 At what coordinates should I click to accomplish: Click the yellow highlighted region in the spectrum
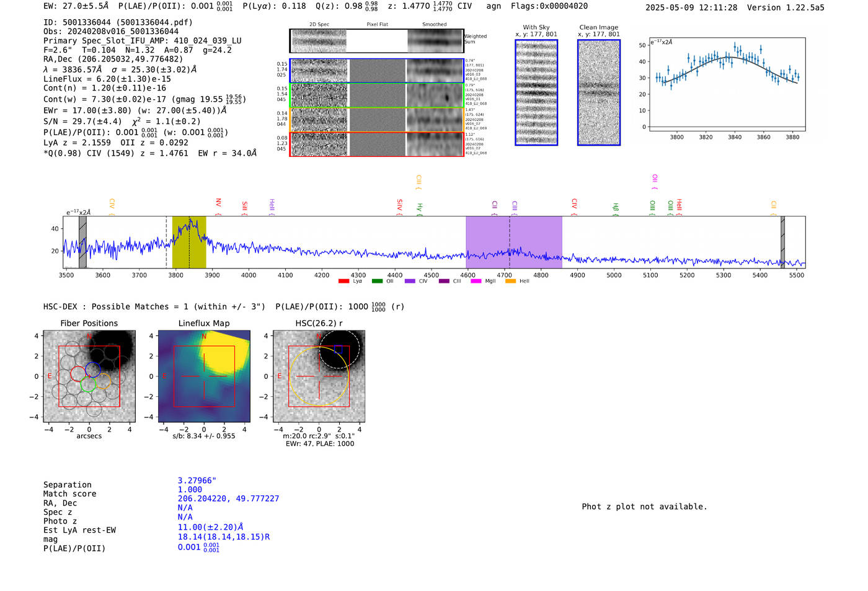click(x=189, y=242)
